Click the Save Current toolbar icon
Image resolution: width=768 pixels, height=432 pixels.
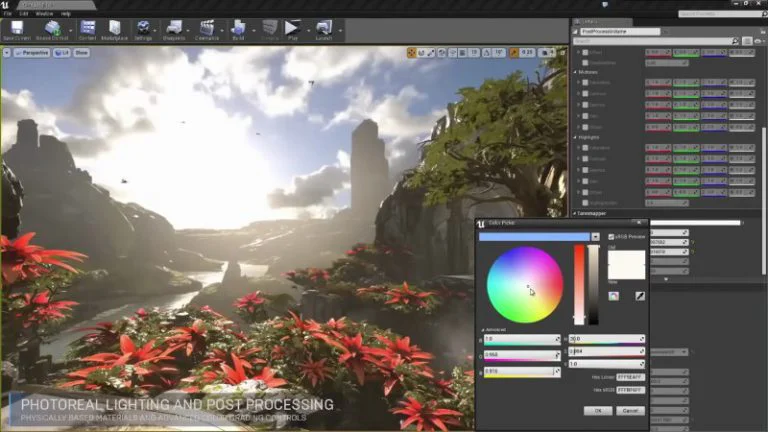click(16, 29)
